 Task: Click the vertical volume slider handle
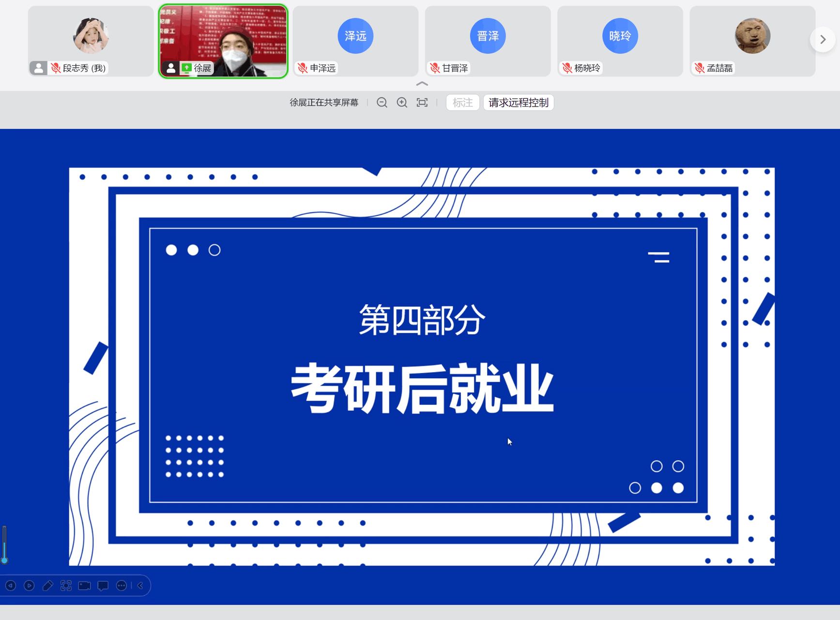[4, 560]
